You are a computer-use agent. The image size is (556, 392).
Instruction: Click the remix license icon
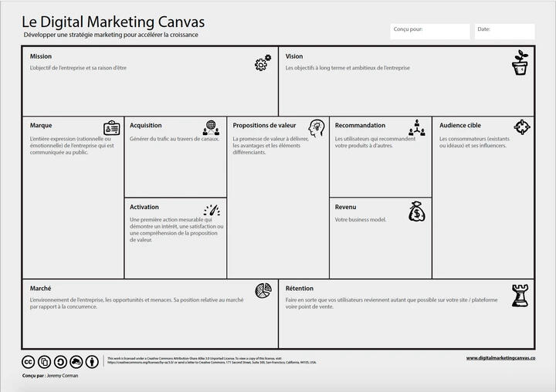[76, 362]
